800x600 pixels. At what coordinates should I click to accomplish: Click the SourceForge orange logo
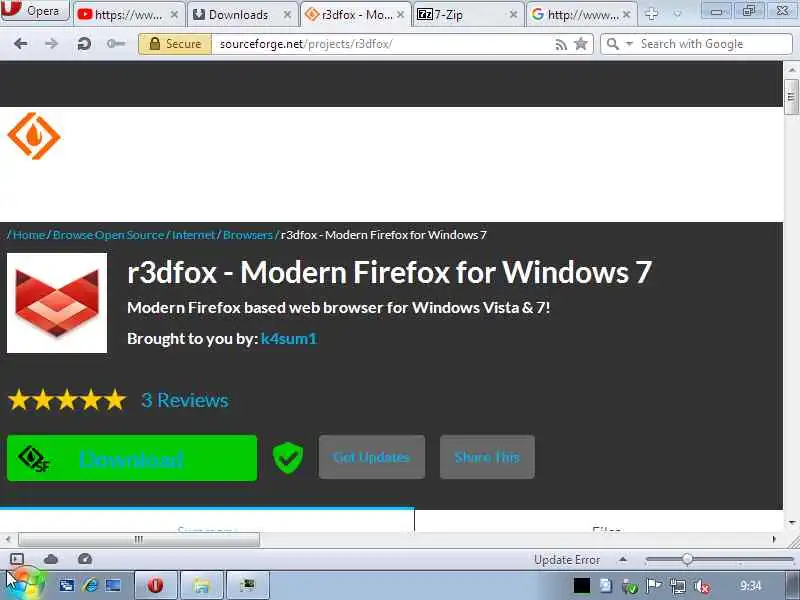(34, 136)
